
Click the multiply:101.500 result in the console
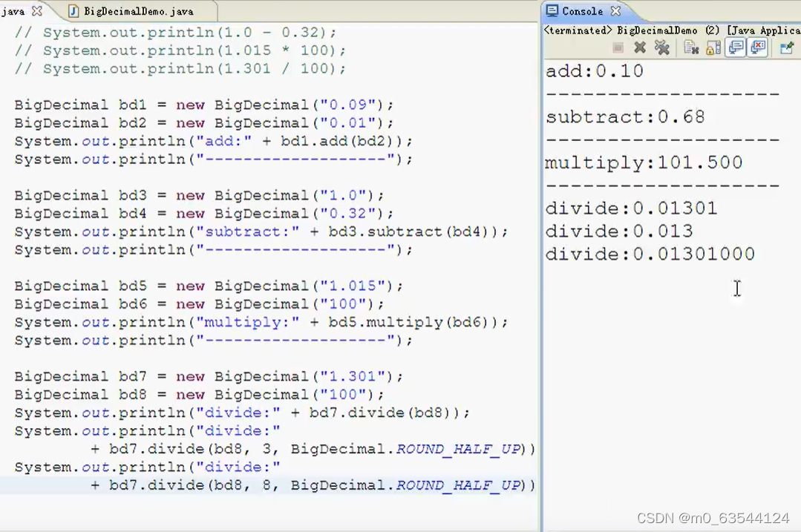tap(643, 162)
